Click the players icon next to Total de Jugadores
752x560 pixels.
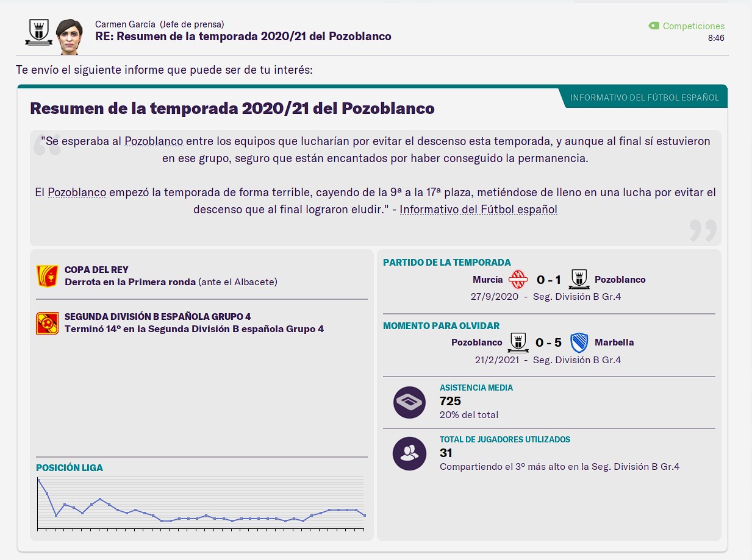tap(409, 454)
